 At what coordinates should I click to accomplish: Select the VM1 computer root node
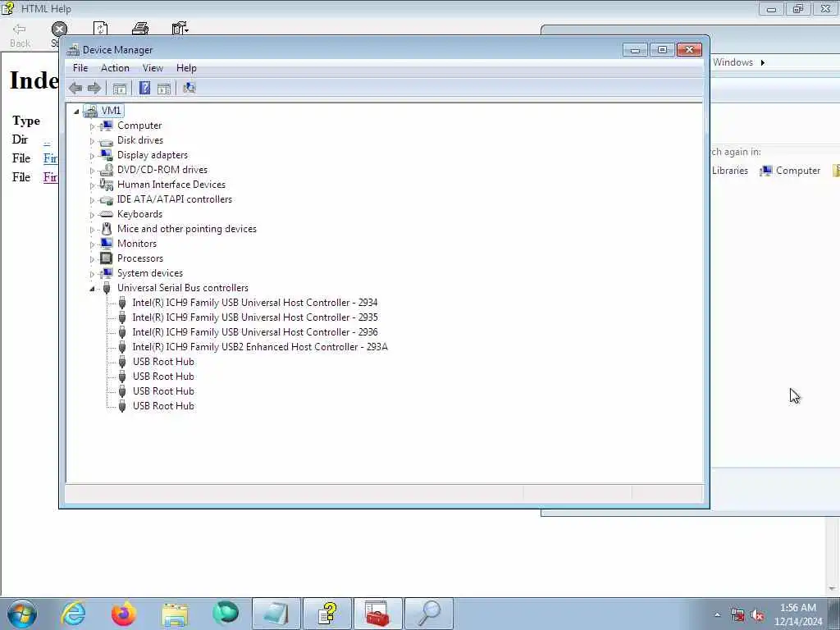pyautogui.click(x=112, y=111)
